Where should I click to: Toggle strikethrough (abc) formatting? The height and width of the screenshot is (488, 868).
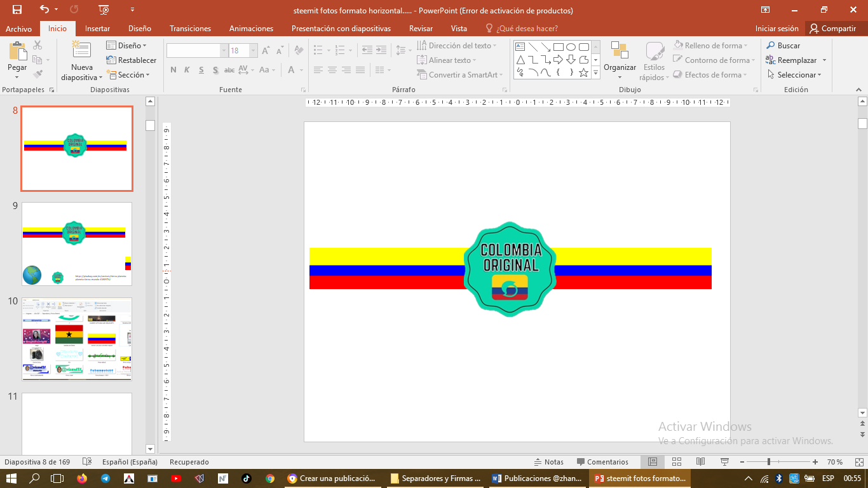click(229, 70)
